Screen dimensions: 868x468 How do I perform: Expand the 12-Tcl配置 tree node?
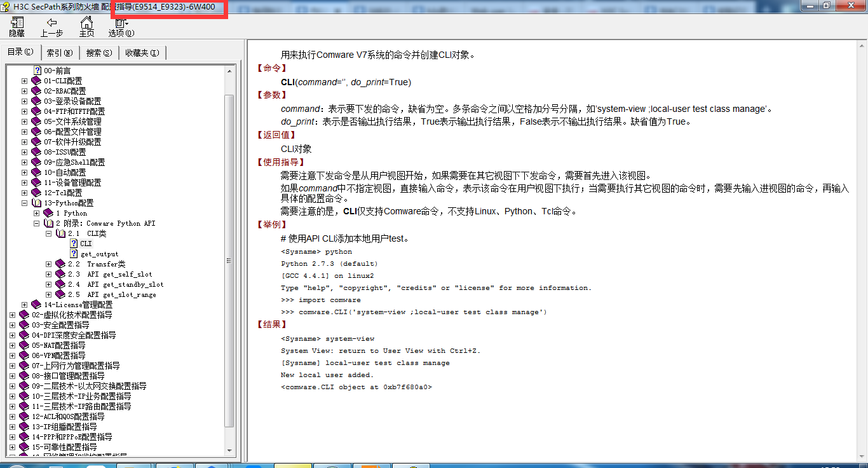pos(25,193)
